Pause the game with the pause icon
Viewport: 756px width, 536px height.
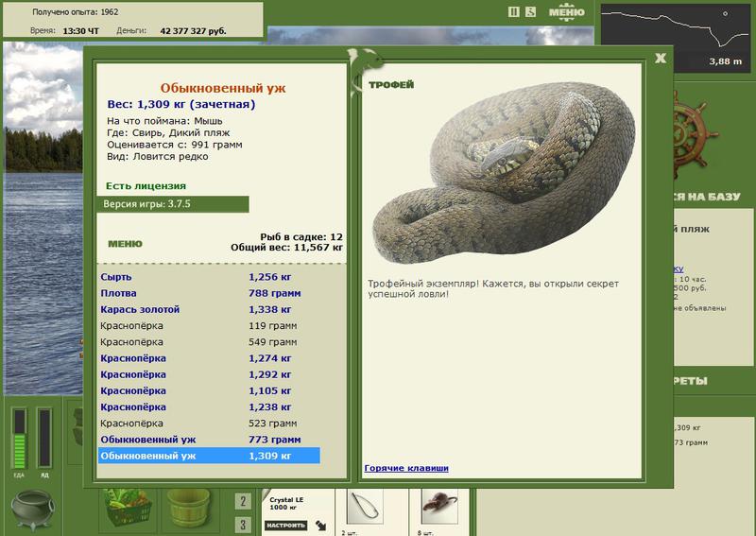514,12
